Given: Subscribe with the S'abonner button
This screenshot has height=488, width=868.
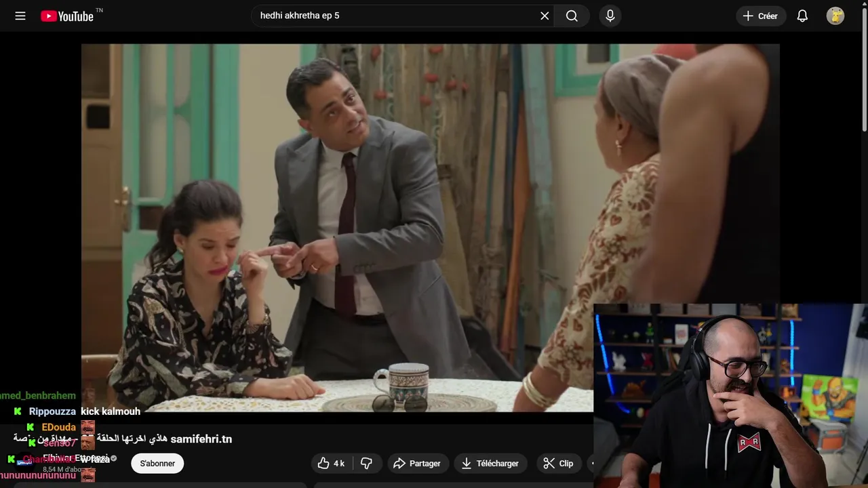Looking at the screenshot, I should click(x=157, y=464).
